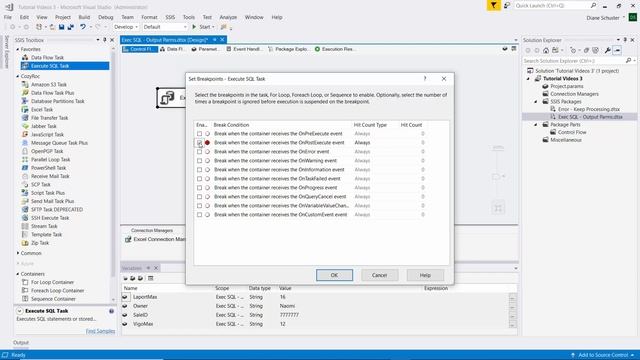Click OK in Set Breakpoints dialog
Image resolution: width=640 pixels, height=360 pixels.
334,275
